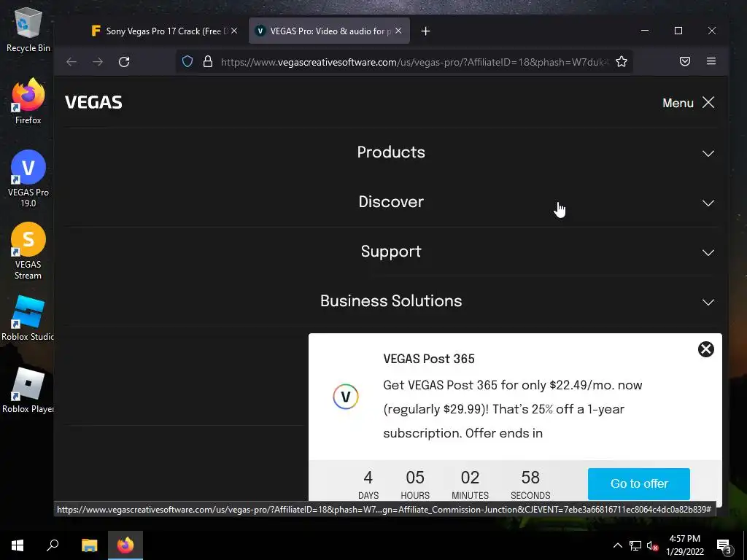Viewport: 747px width, 560px height.
Task: Close the VEGAS Pro Video & audio tab
Action: click(x=398, y=31)
